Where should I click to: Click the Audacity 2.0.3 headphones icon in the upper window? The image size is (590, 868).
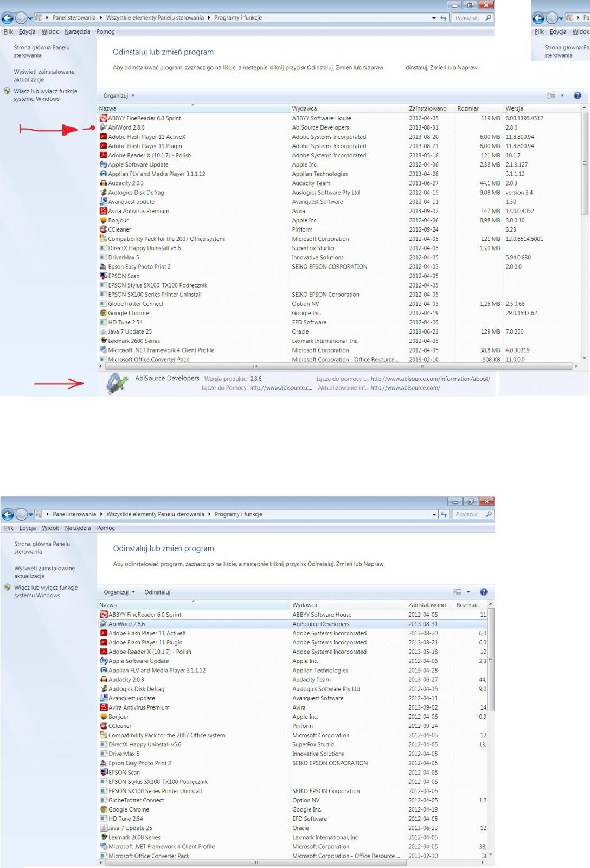pos(104,183)
